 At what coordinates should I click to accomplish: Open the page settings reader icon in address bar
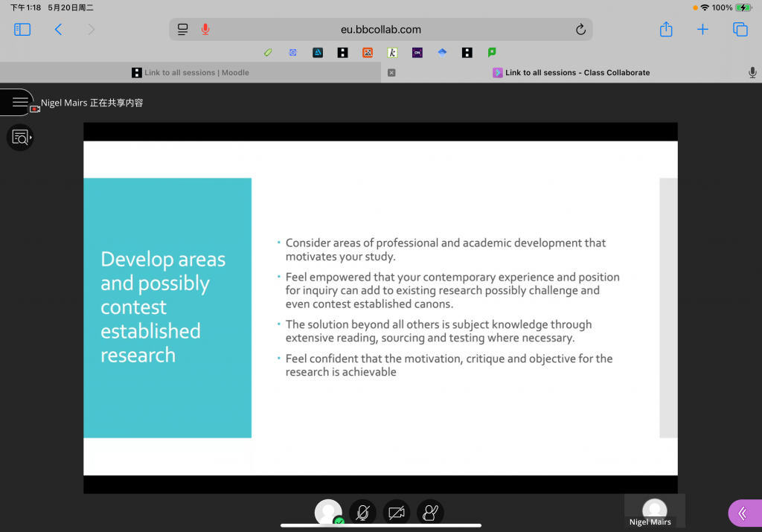(183, 30)
